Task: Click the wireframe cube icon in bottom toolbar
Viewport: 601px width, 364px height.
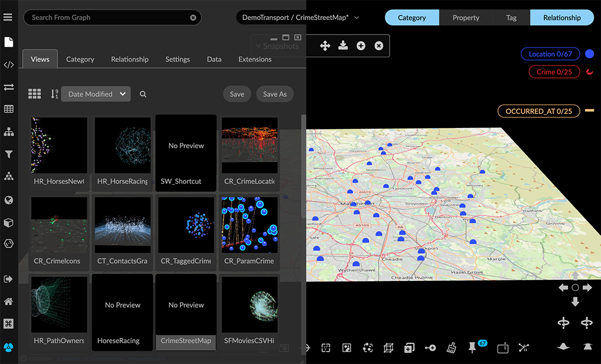Action: (x=388, y=348)
